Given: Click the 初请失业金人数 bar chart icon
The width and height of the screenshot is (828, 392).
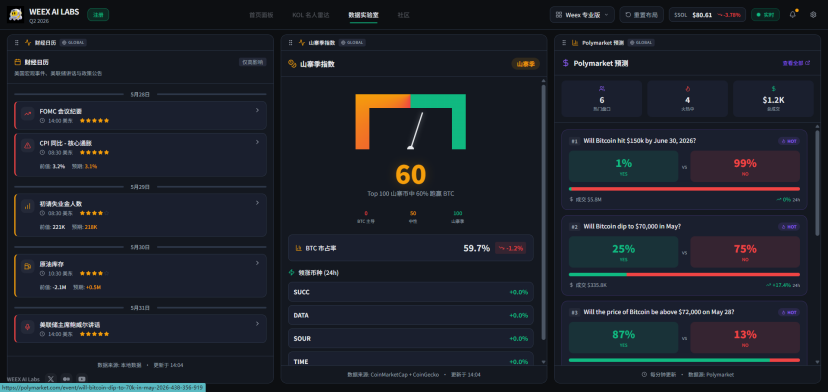Looking at the screenshot, I should tap(27, 207).
